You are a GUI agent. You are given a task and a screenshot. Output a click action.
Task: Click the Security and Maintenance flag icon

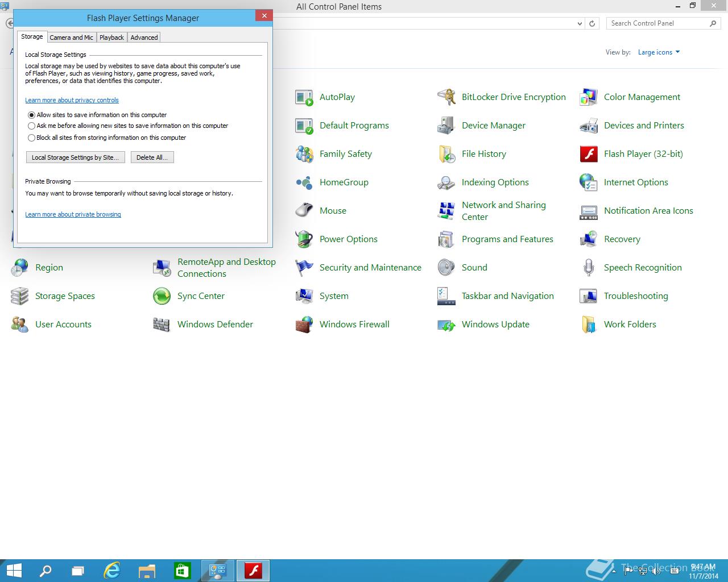point(304,268)
